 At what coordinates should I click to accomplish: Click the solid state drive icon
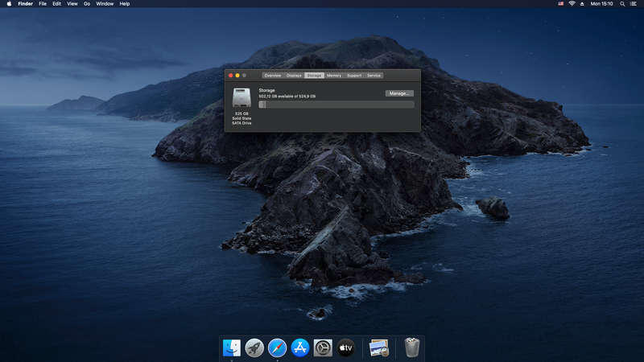pyautogui.click(x=242, y=97)
